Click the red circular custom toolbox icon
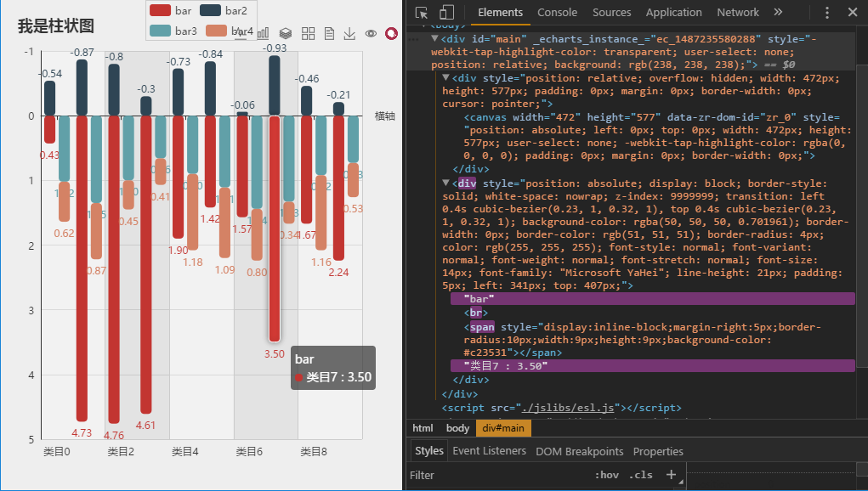This screenshot has height=491, width=868. (x=391, y=34)
